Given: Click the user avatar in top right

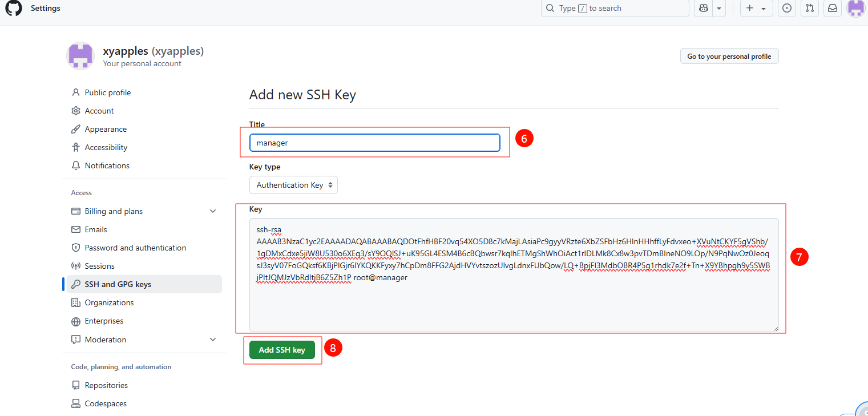Looking at the screenshot, I should coord(855,9).
